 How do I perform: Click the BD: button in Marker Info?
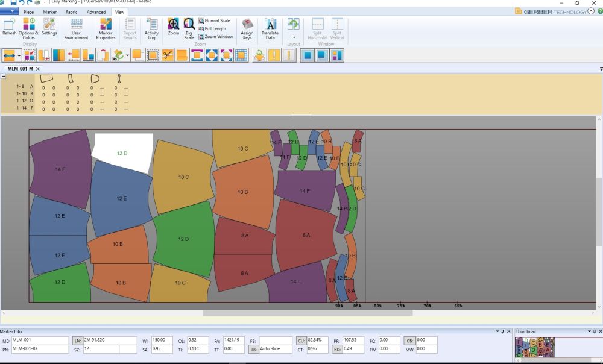(337, 349)
